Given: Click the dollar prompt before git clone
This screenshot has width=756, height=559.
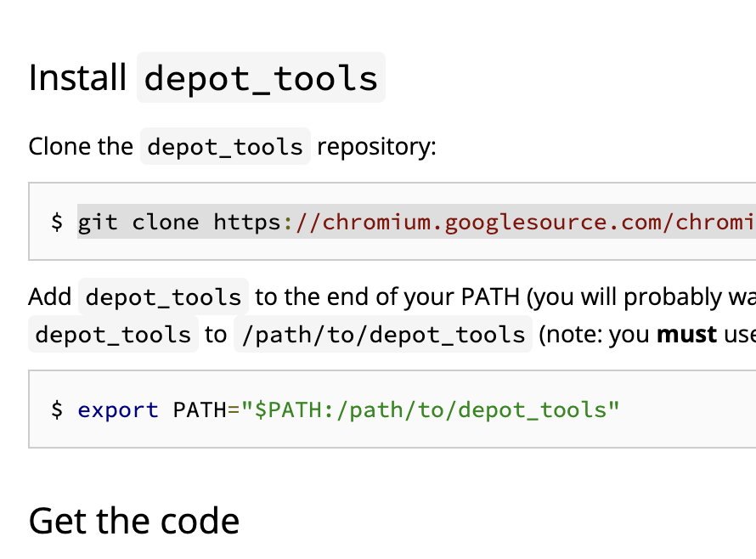Looking at the screenshot, I should pyautogui.click(x=57, y=222).
